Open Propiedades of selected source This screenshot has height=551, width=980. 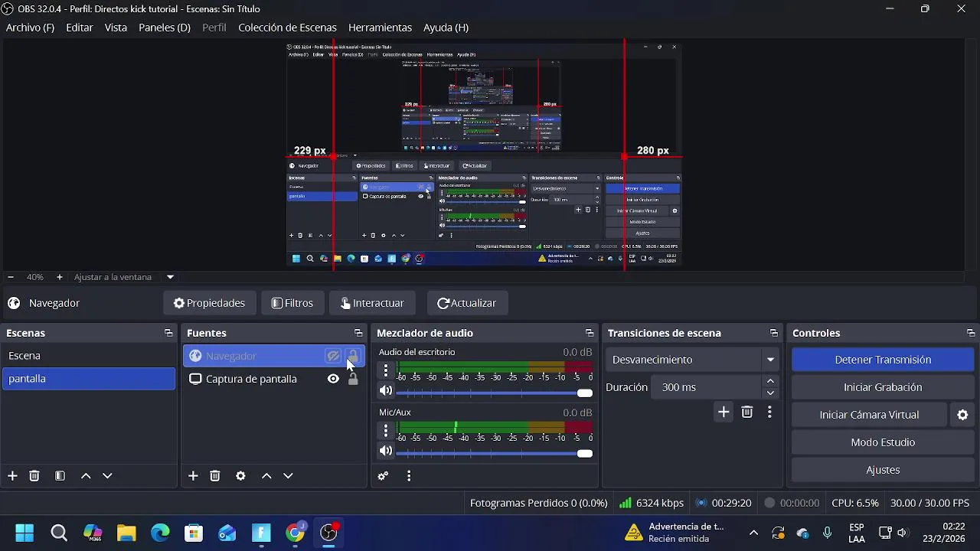coord(209,303)
